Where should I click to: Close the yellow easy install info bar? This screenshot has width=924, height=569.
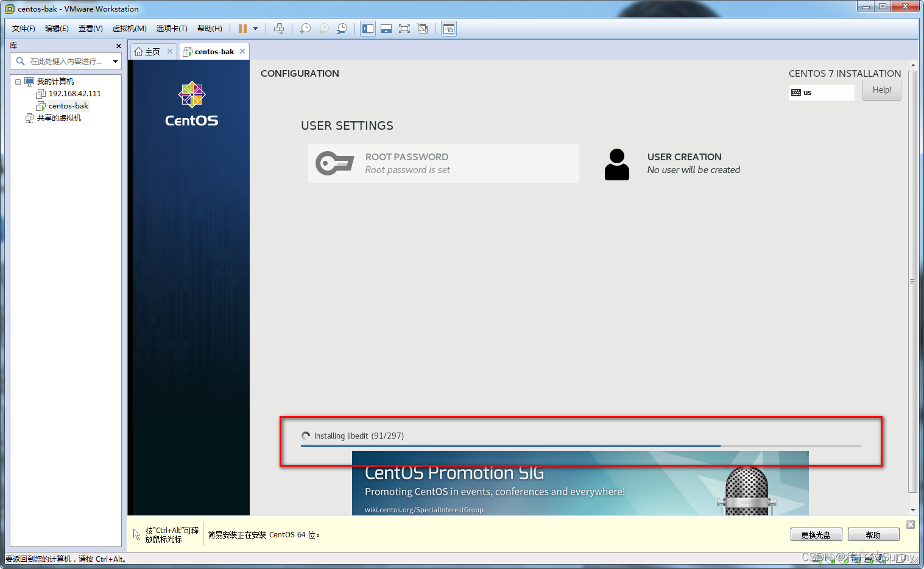(x=911, y=525)
